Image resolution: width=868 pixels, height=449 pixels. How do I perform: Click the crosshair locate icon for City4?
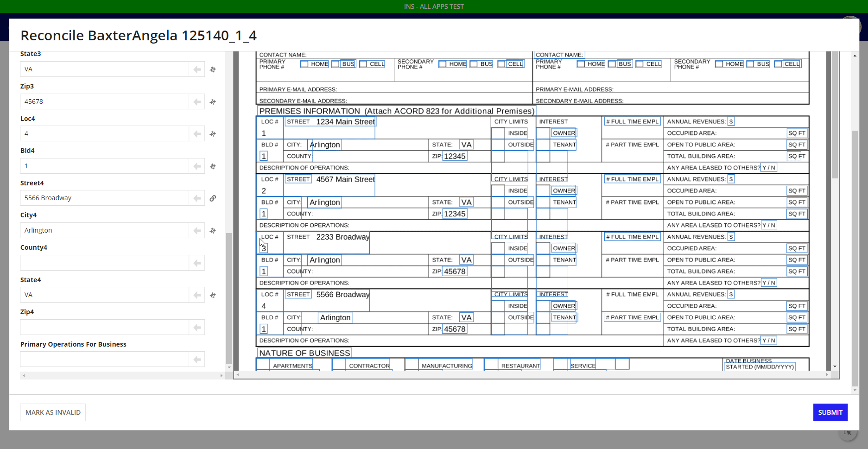click(x=213, y=231)
